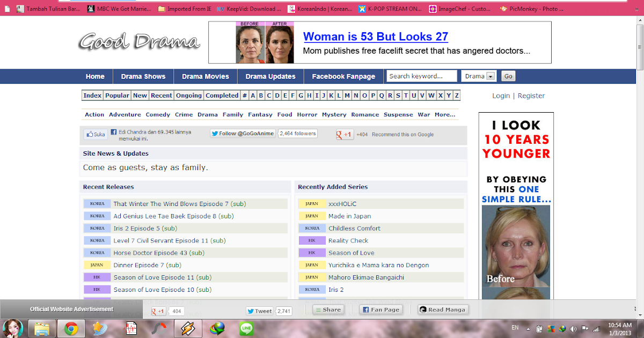Click the Share button in bottom bar
The image size is (644, 338).
click(328, 310)
